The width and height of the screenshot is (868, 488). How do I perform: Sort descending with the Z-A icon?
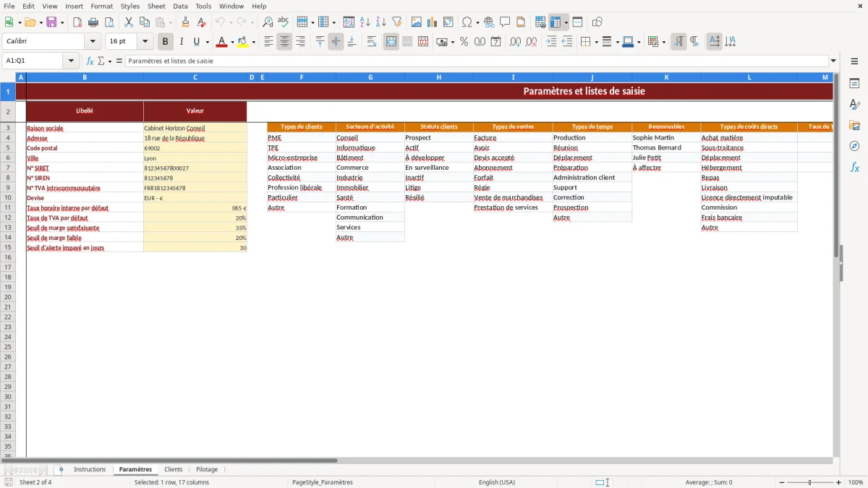(x=381, y=22)
